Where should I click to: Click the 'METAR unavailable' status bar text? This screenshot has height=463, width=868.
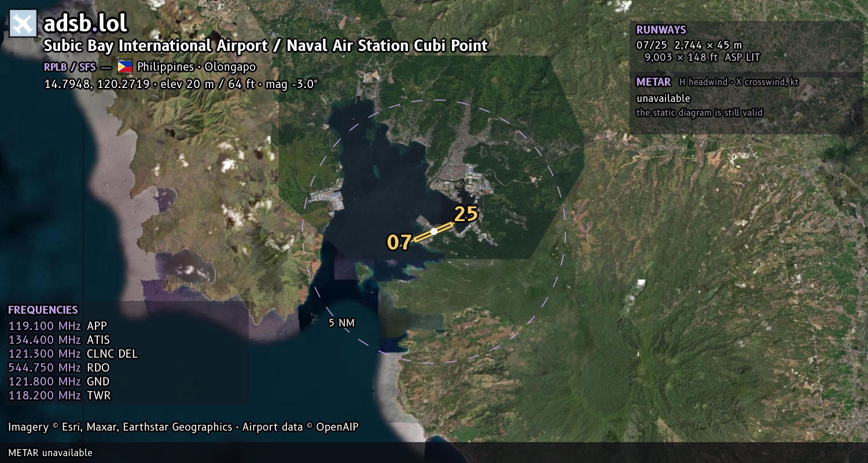coord(50,453)
